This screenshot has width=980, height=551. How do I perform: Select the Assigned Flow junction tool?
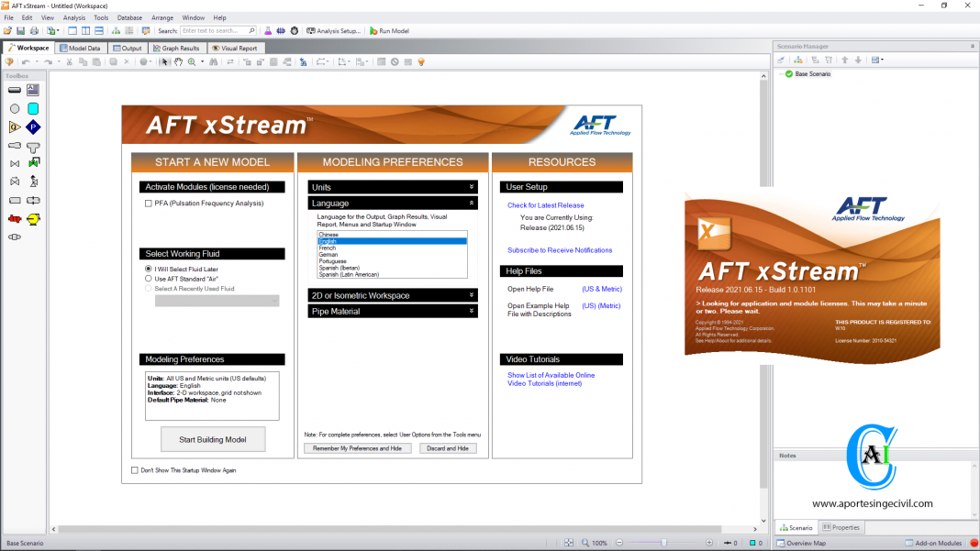(13, 127)
